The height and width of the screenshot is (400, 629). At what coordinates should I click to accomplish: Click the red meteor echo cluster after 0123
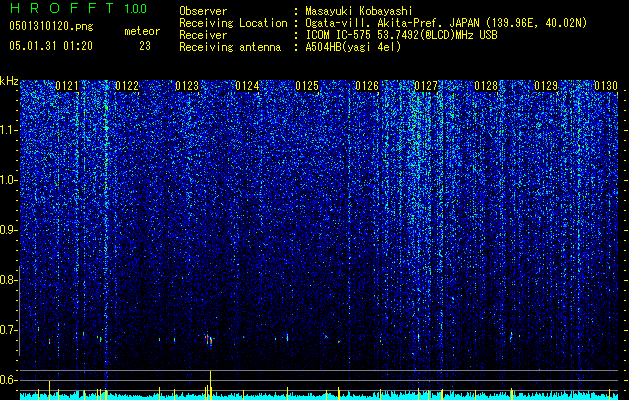(x=209, y=340)
